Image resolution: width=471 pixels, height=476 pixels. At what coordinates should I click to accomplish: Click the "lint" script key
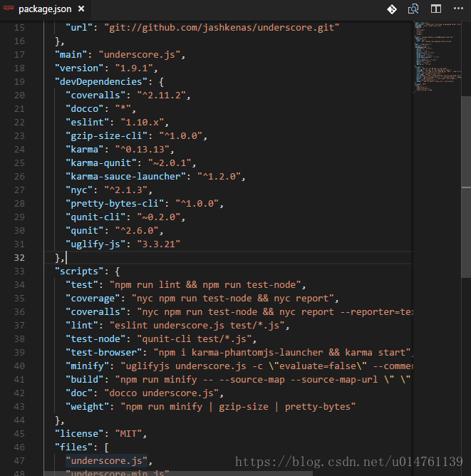(82, 326)
